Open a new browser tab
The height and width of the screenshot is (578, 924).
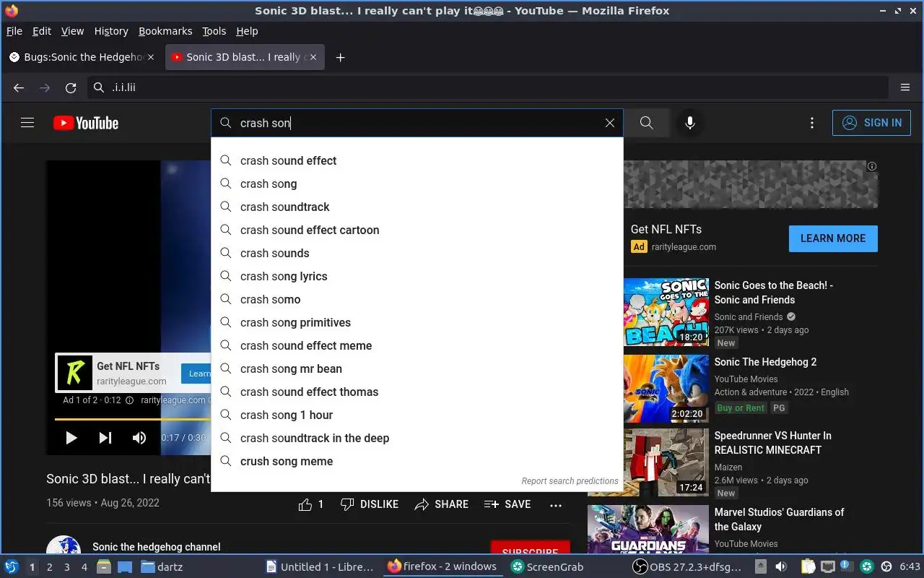(x=340, y=57)
